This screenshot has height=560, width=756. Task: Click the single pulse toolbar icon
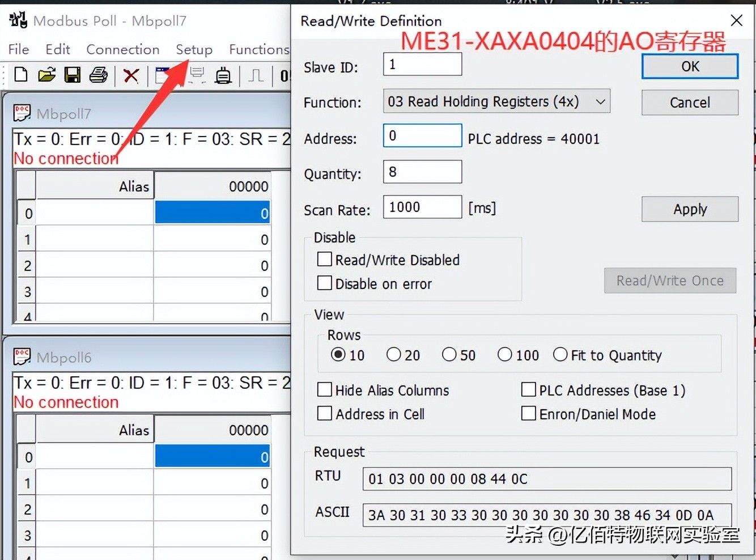(256, 75)
